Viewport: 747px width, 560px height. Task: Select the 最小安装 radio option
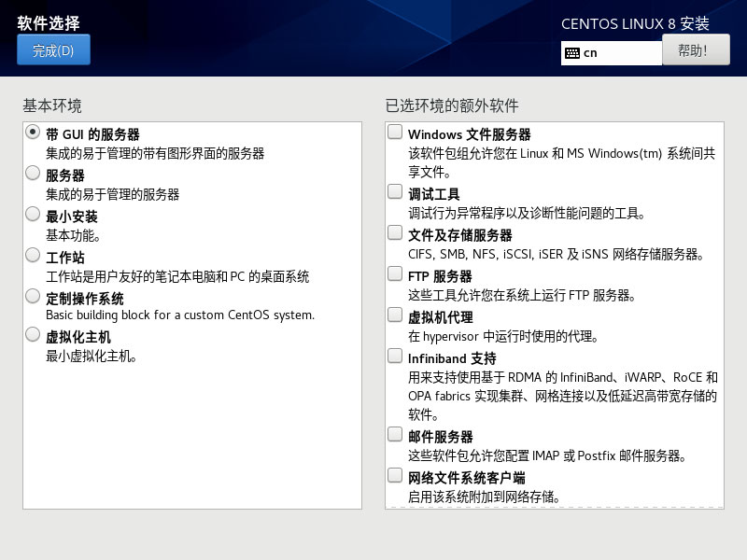pyautogui.click(x=33, y=214)
